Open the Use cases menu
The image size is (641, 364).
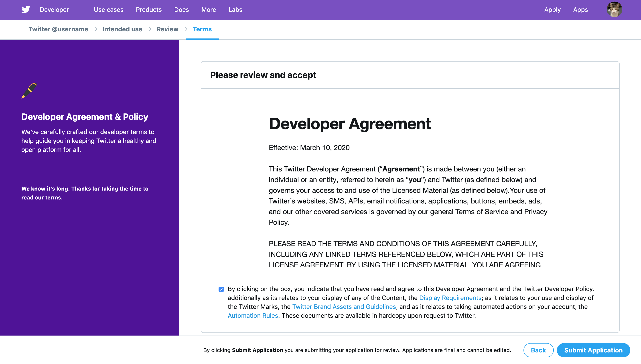click(109, 10)
